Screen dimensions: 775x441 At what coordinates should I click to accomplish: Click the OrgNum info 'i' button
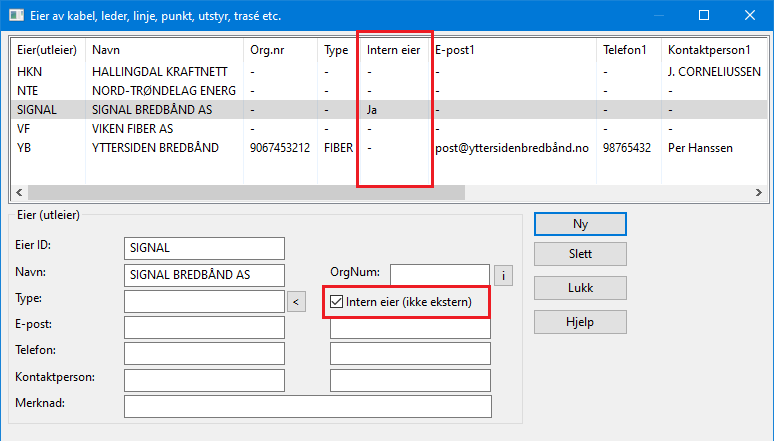[503, 275]
